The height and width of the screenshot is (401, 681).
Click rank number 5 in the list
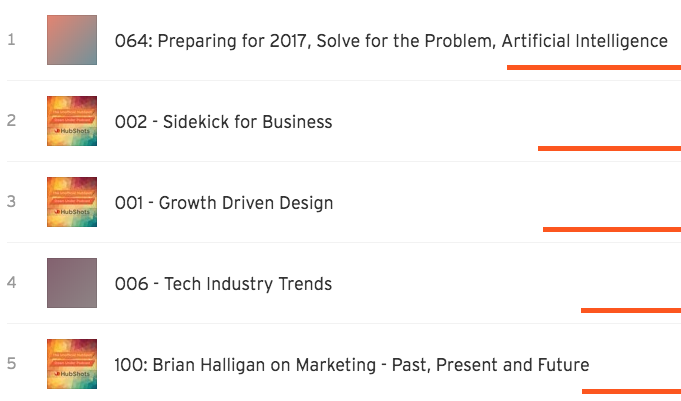[11, 364]
